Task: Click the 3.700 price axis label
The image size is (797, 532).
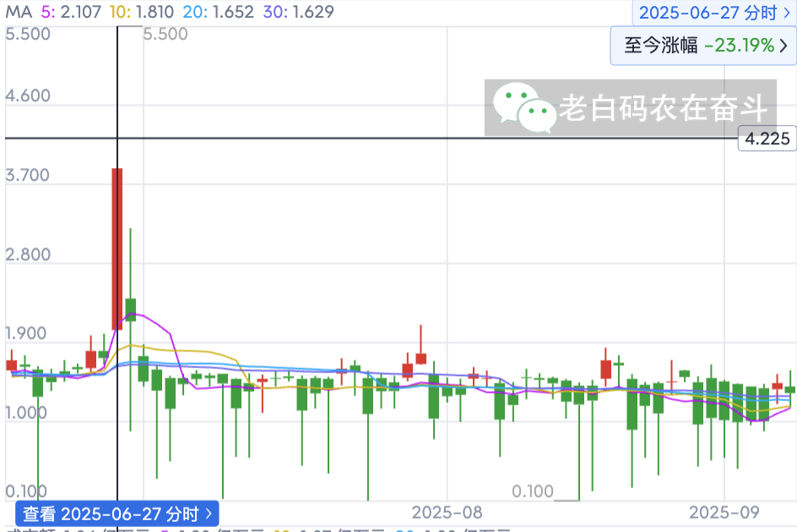Action: [28, 175]
